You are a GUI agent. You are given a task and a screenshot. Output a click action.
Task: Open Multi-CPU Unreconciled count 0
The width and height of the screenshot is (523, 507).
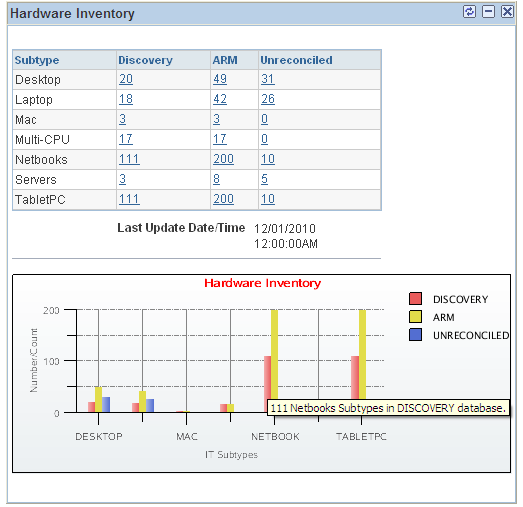(264, 139)
